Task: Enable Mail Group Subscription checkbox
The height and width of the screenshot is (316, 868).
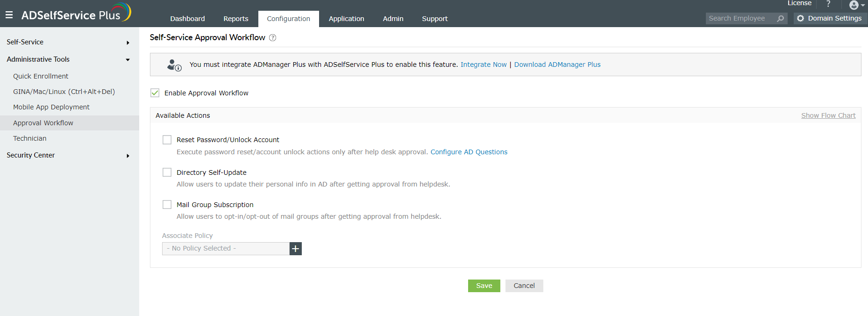Action: pyautogui.click(x=167, y=205)
